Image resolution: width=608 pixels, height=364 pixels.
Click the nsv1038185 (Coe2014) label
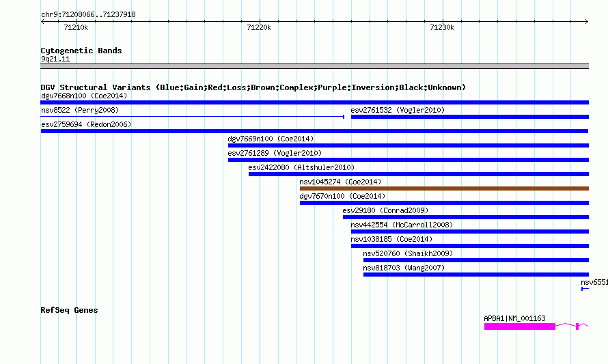pyautogui.click(x=391, y=239)
